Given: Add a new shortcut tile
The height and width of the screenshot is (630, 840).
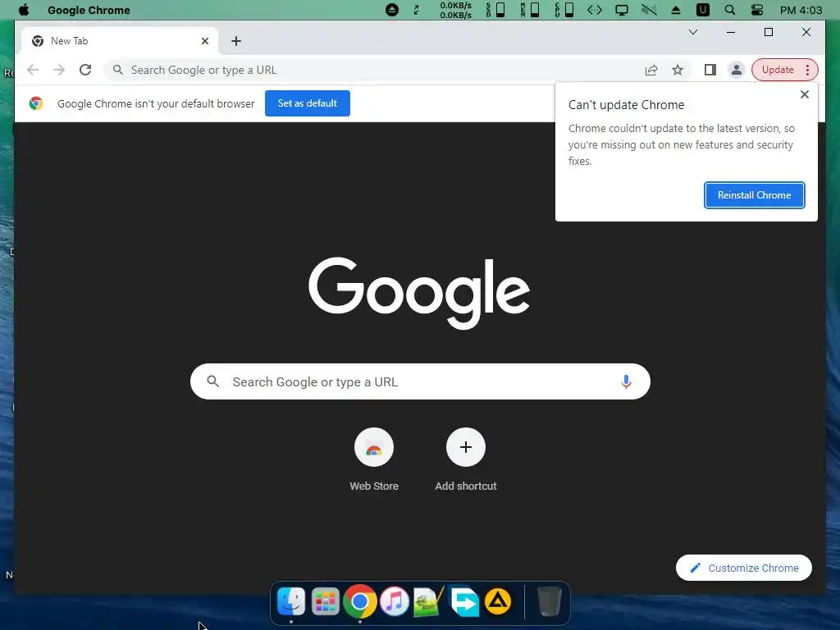Looking at the screenshot, I should pyautogui.click(x=466, y=459).
